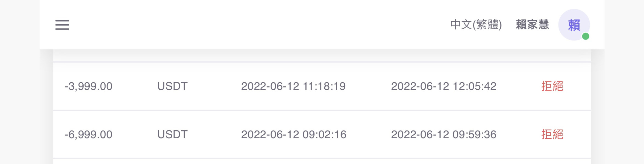644x164 pixels.
Task: Click the 賴 user avatar circle
Action: pos(574,25)
